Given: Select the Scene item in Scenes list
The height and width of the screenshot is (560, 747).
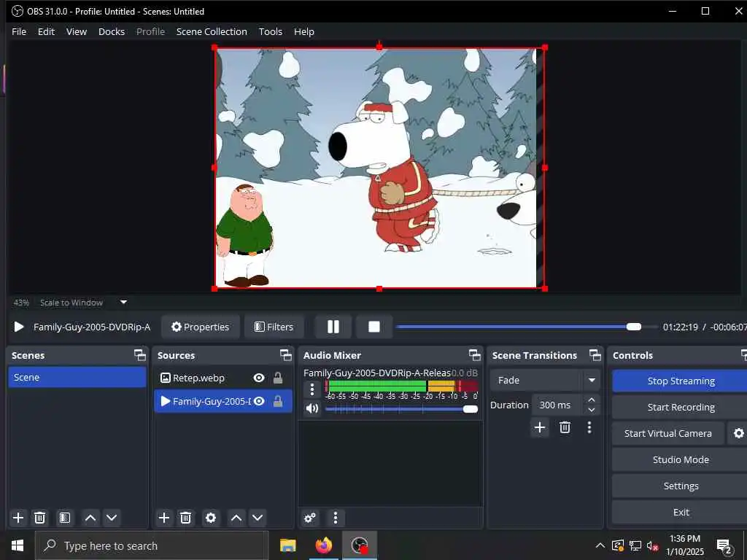Looking at the screenshot, I should click(x=77, y=377).
